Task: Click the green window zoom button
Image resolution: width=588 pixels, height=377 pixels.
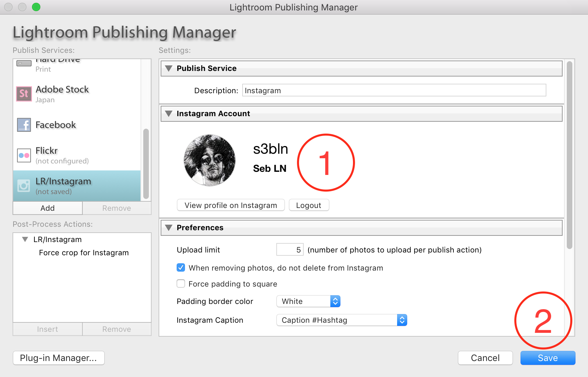Action: [36, 7]
